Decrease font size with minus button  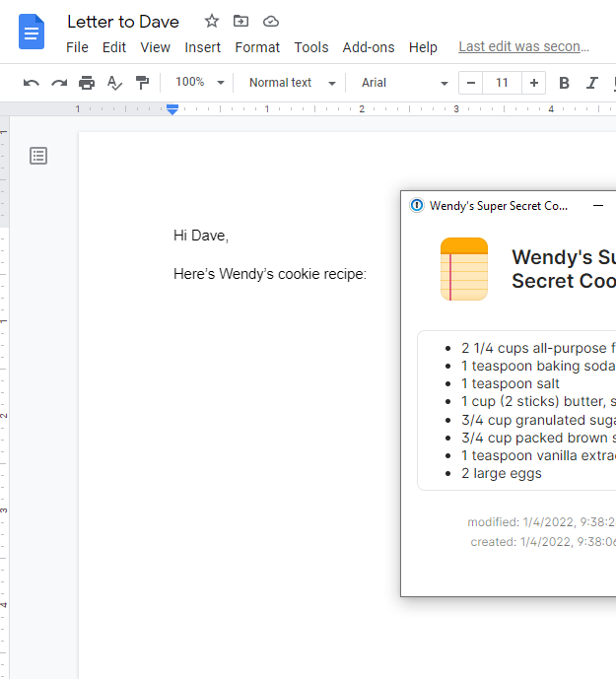471,83
